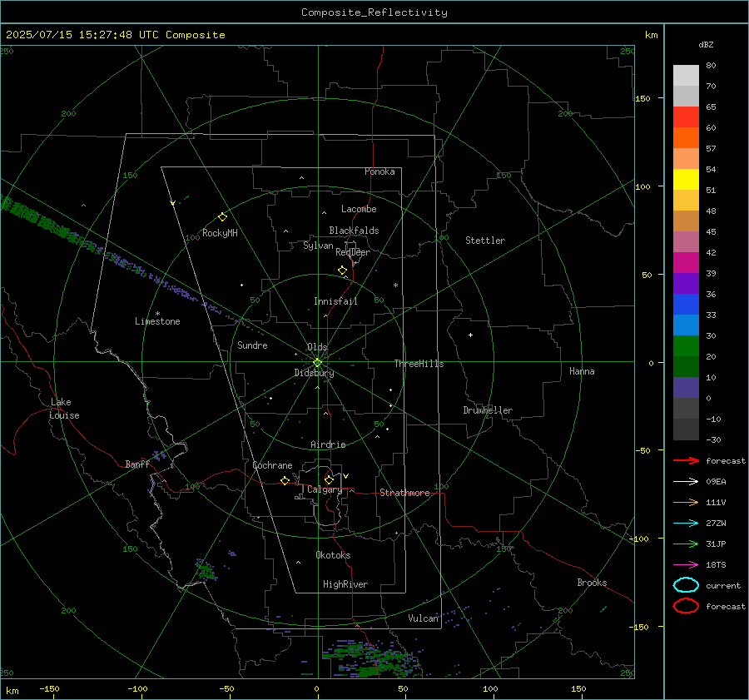
Task: Pick the green swatch between 30 and 20 dBZ
Action: click(x=686, y=346)
